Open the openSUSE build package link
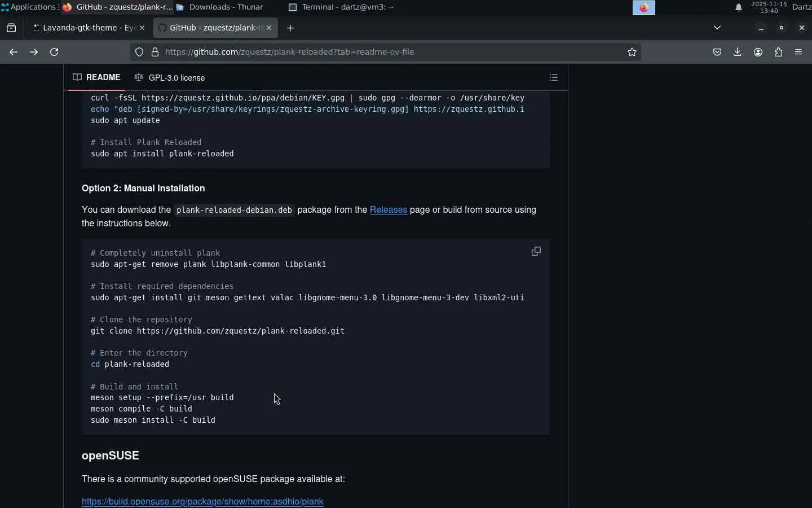Viewport: 812px width, 508px height. tap(202, 502)
